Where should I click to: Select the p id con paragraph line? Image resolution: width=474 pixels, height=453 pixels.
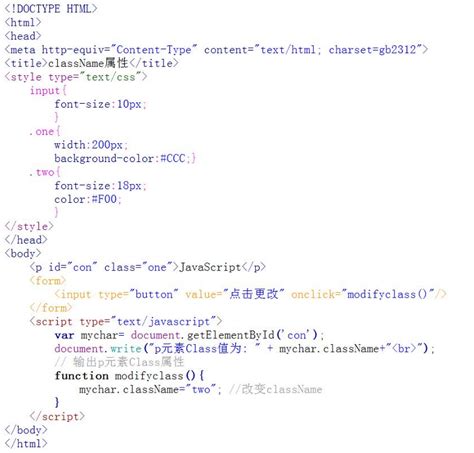point(147,267)
